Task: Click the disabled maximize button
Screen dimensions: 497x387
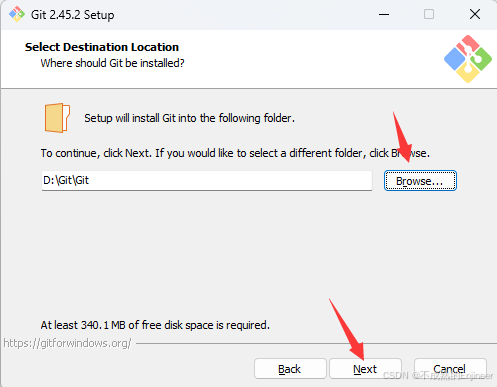Action: pos(429,14)
